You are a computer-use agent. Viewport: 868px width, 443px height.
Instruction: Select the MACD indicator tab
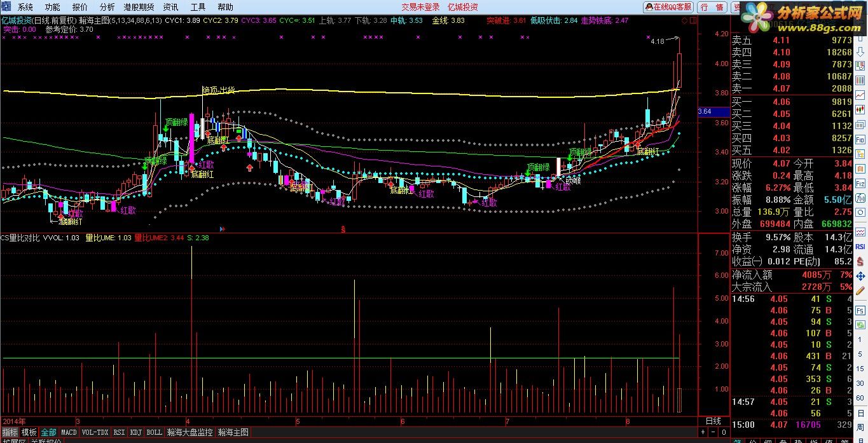[x=69, y=432]
